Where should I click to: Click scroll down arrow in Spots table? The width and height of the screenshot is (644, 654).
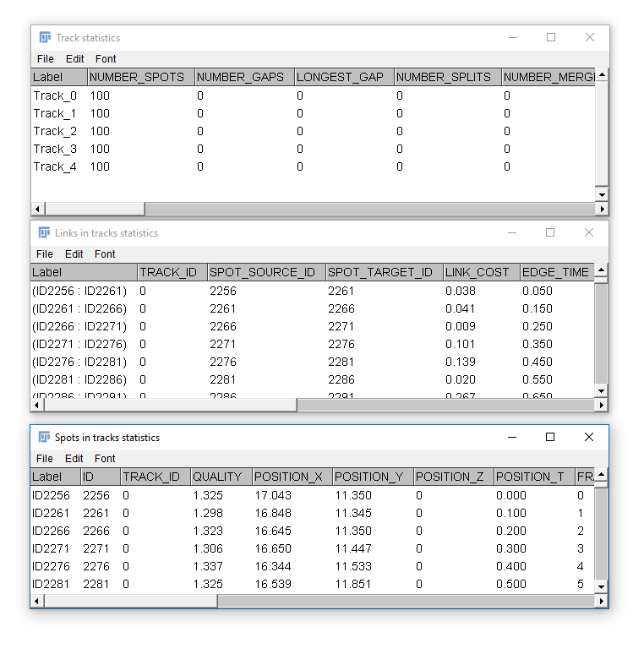pos(601,586)
